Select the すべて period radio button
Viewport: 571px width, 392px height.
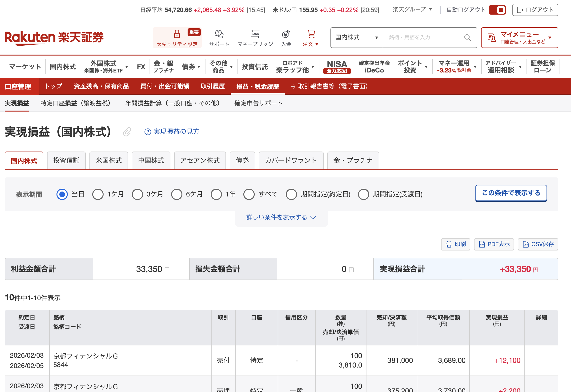point(249,194)
